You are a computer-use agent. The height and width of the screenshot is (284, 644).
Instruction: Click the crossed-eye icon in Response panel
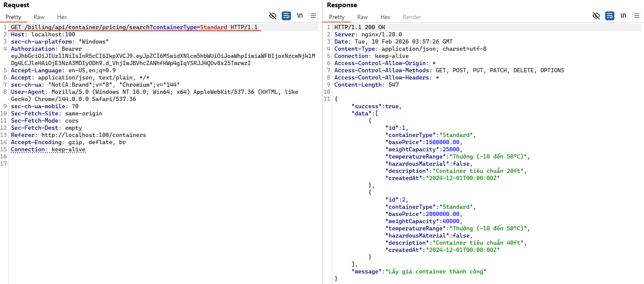(x=596, y=16)
